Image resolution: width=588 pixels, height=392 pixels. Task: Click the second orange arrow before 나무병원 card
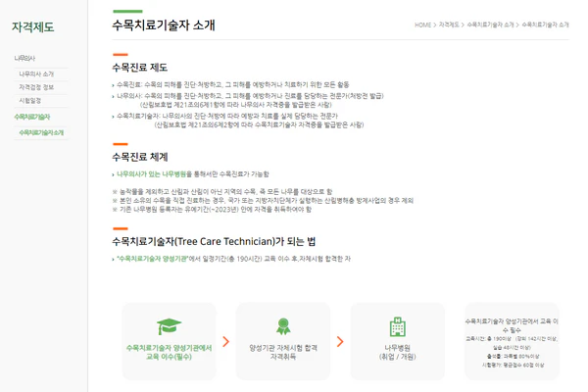pos(339,342)
